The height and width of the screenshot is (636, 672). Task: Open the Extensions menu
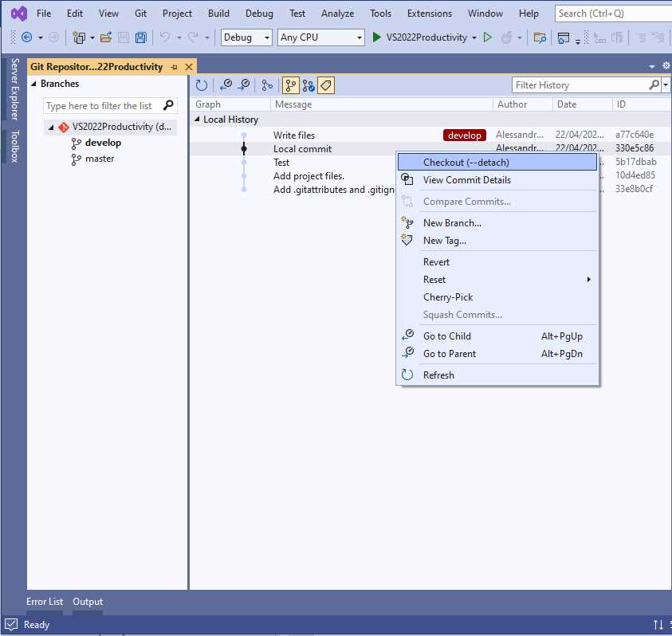(x=430, y=14)
